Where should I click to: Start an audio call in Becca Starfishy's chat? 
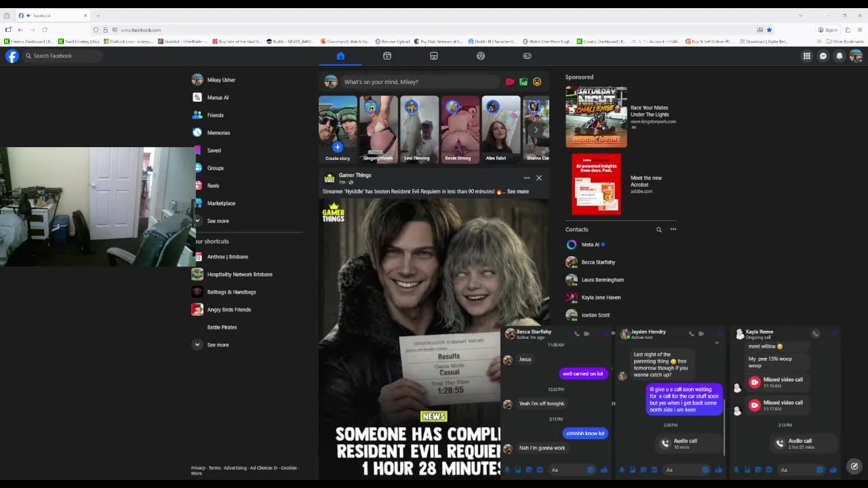point(577,333)
